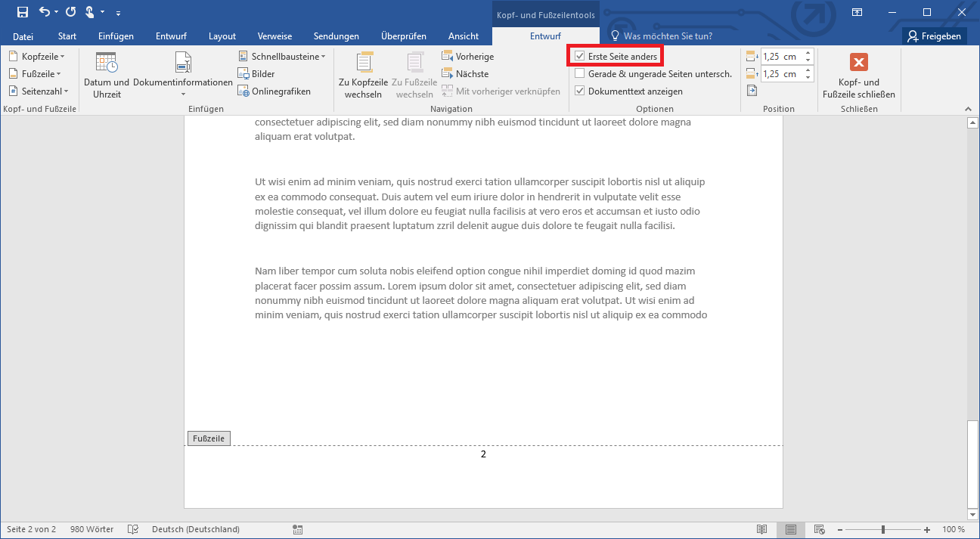Open the Überprüfen tab
The width and height of the screenshot is (980, 539).
[x=404, y=36]
